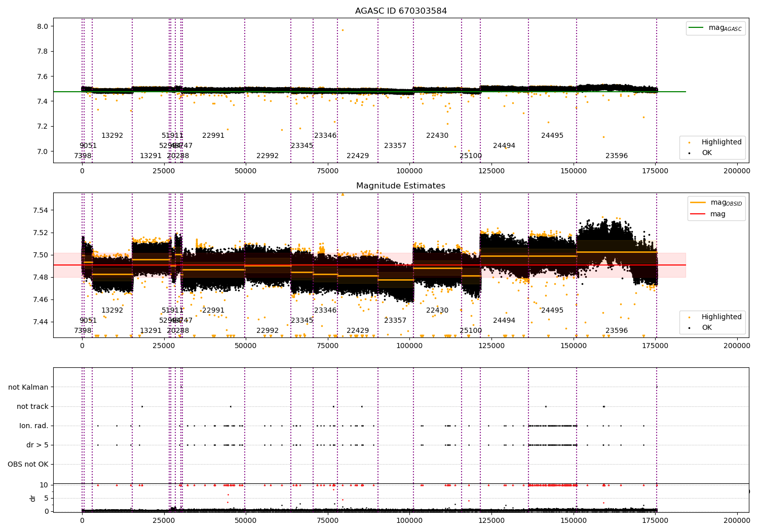
Task: Click the "OBS not OK" axis label
Action: pos(28,465)
